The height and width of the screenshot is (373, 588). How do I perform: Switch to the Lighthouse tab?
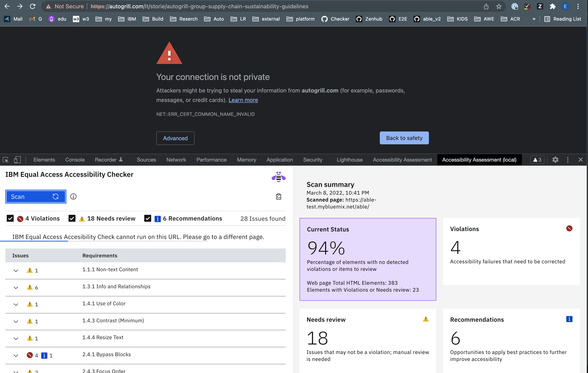tap(349, 160)
